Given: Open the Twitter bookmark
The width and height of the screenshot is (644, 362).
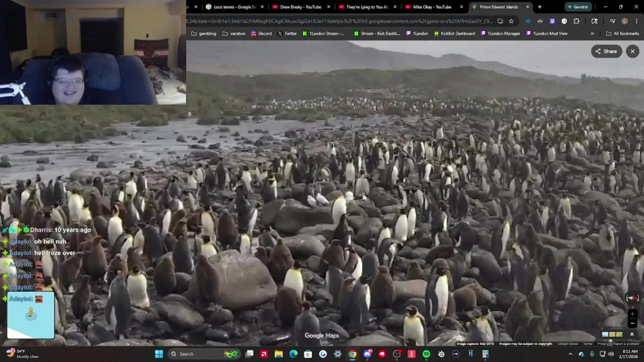Looking at the screenshot, I should pyautogui.click(x=287, y=34).
